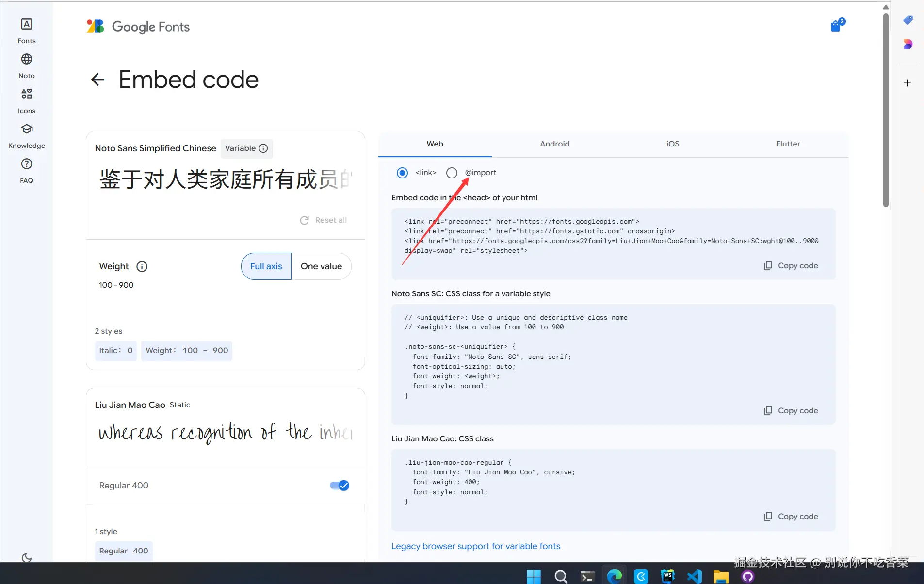Image resolution: width=924 pixels, height=584 pixels.
Task: Choose the Full axis weight option
Action: coord(266,266)
